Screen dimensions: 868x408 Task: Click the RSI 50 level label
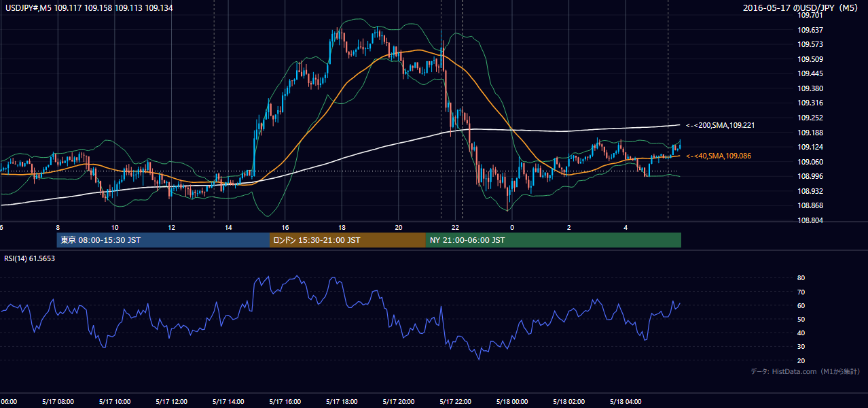[801, 320]
